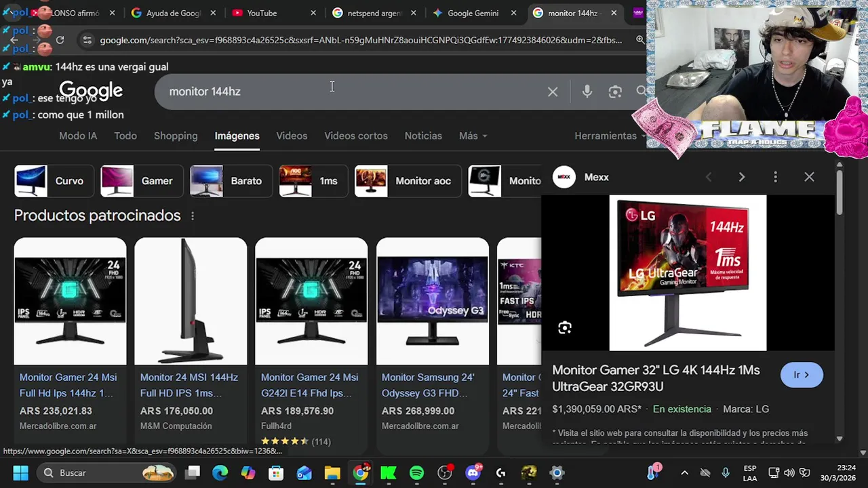Show hidden system tray icons

(684, 472)
